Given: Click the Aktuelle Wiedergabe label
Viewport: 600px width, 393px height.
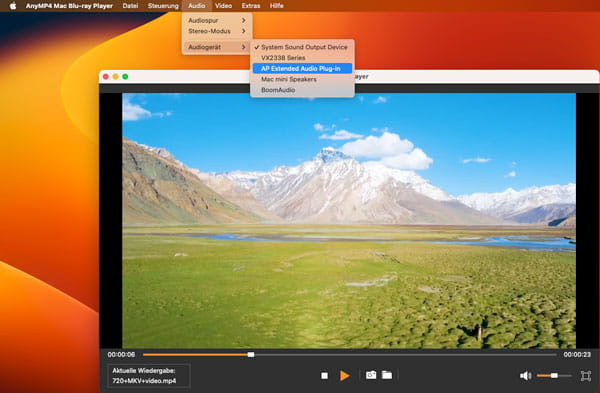Looking at the screenshot, I should pyautogui.click(x=144, y=370).
